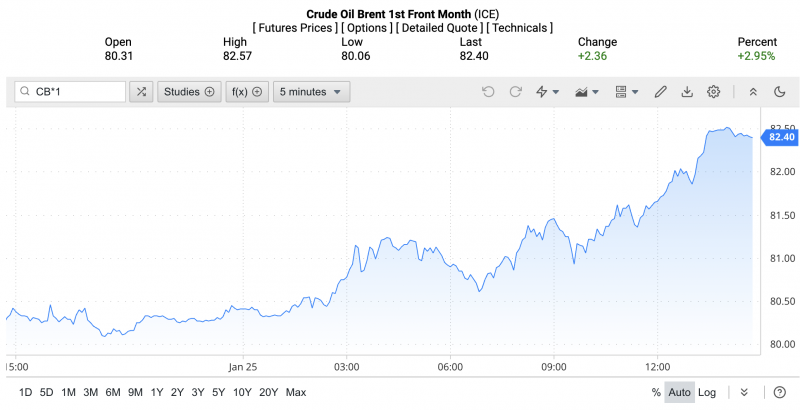
Task: Open the Futures Prices link
Action: pos(296,28)
